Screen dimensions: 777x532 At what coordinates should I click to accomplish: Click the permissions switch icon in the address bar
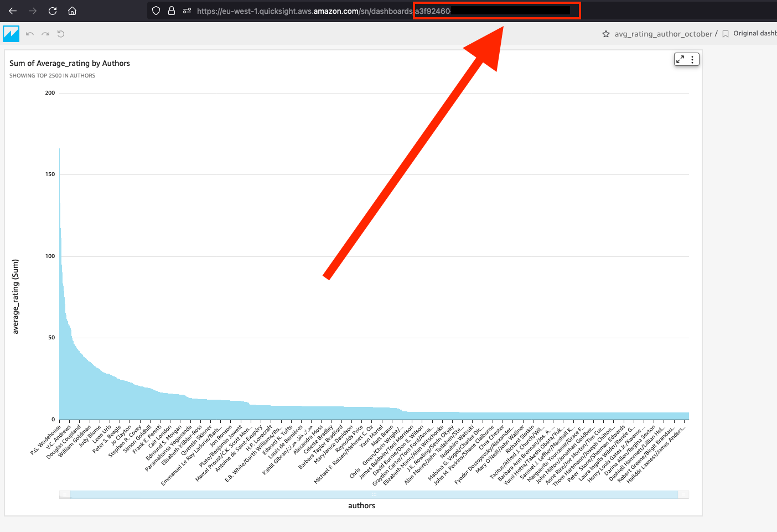click(187, 11)
